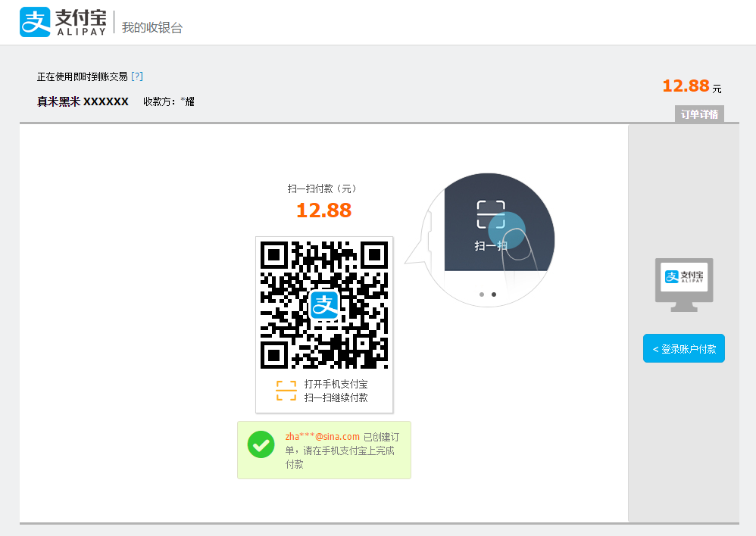The width and height of the screenshot is (756, 536).
Task: Expand the 订单详情 order details
Action: tap(699, 114)
